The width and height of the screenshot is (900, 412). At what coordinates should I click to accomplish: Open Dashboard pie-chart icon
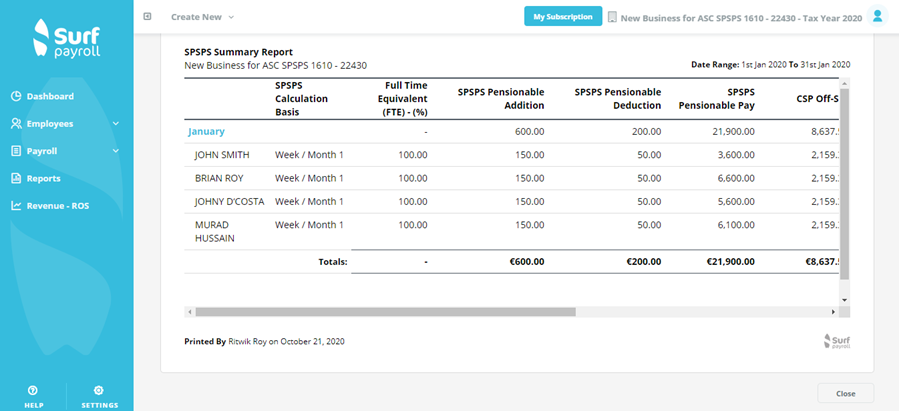tap(16, 96)
